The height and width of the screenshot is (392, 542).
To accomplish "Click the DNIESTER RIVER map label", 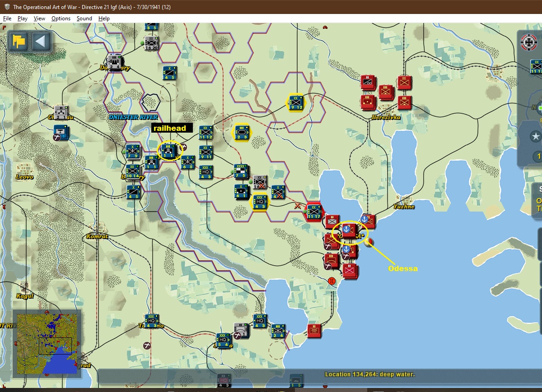I will click(x=133, y=117).
